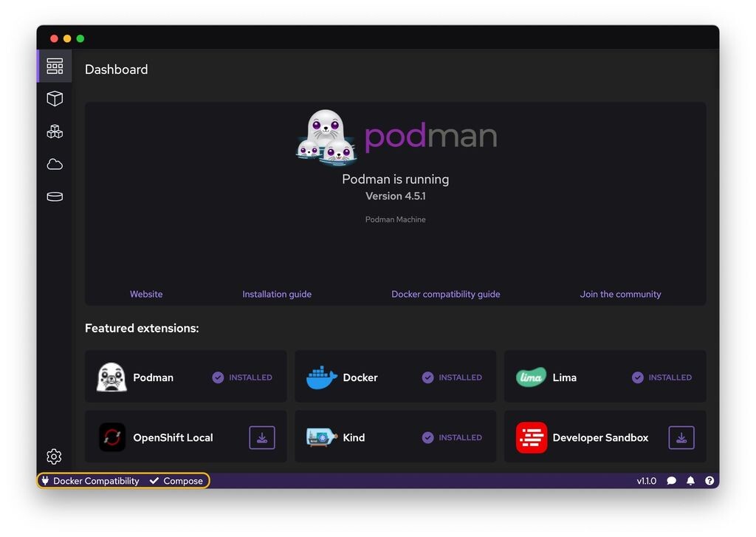Click the red Developer Sandbox icon
This screenshot has width=756, height=537.
click(532, 437)
